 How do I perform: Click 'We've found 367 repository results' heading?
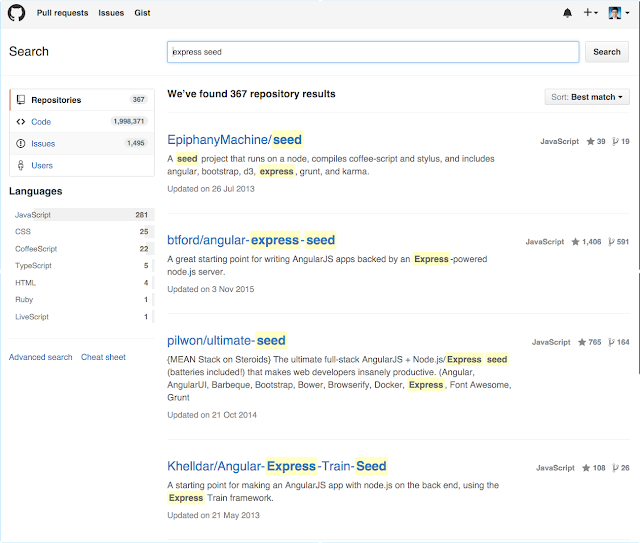[251, 94]
